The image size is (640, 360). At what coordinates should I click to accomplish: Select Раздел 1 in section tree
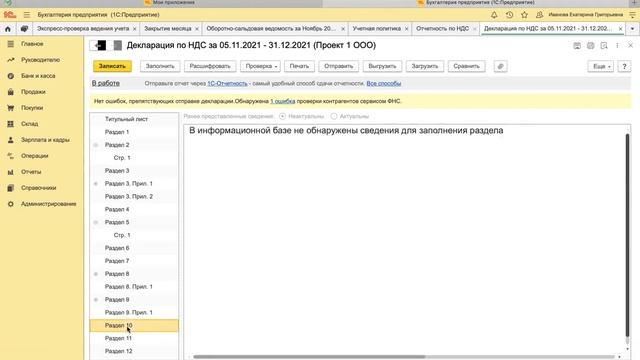[x=134, y=132]
